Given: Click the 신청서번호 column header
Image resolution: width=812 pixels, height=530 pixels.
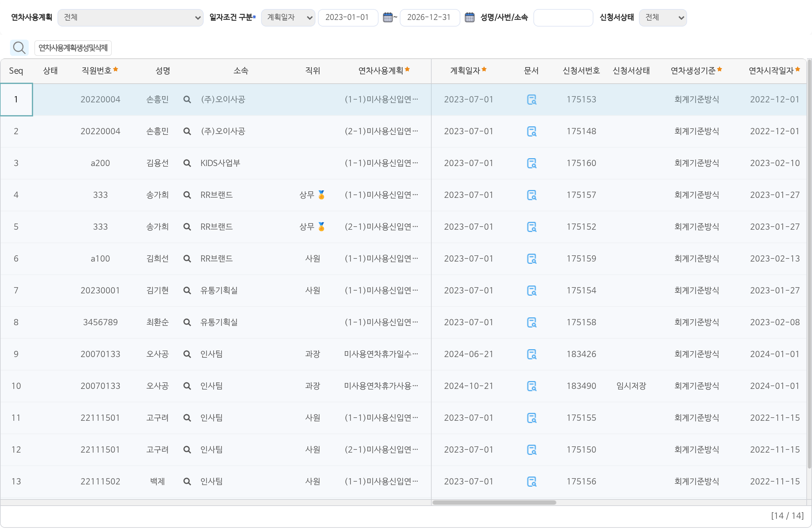Looking at the screenshot, I should tap(581, 71).
